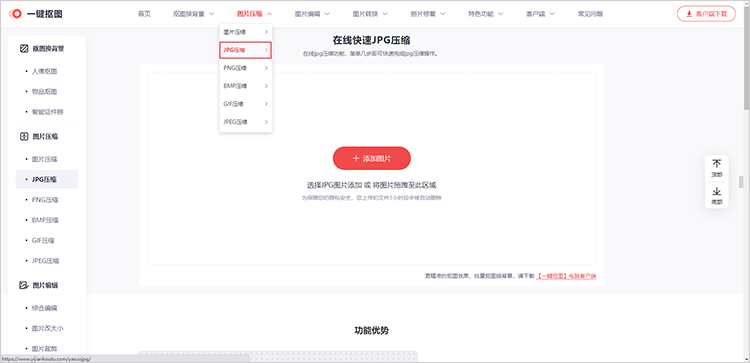Expand the 抠图换背景 nav dropdown
This screenshot has width=750, height=363.
(x=193, y=14)
